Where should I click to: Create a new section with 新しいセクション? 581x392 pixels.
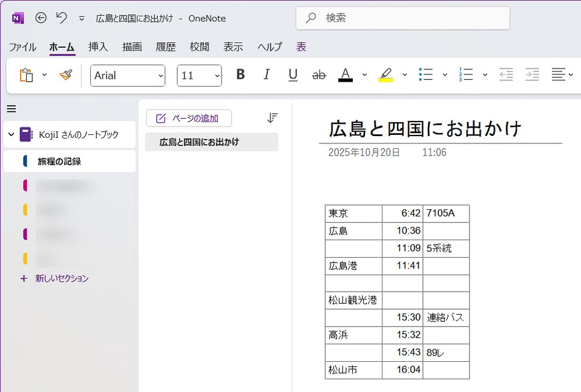[x=54, y=278]
